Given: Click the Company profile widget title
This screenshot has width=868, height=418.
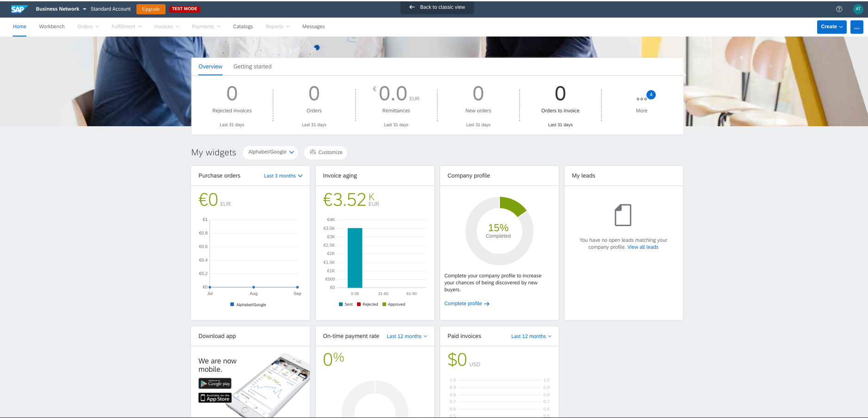Looking at the screenshot, I should coord(468,176).
